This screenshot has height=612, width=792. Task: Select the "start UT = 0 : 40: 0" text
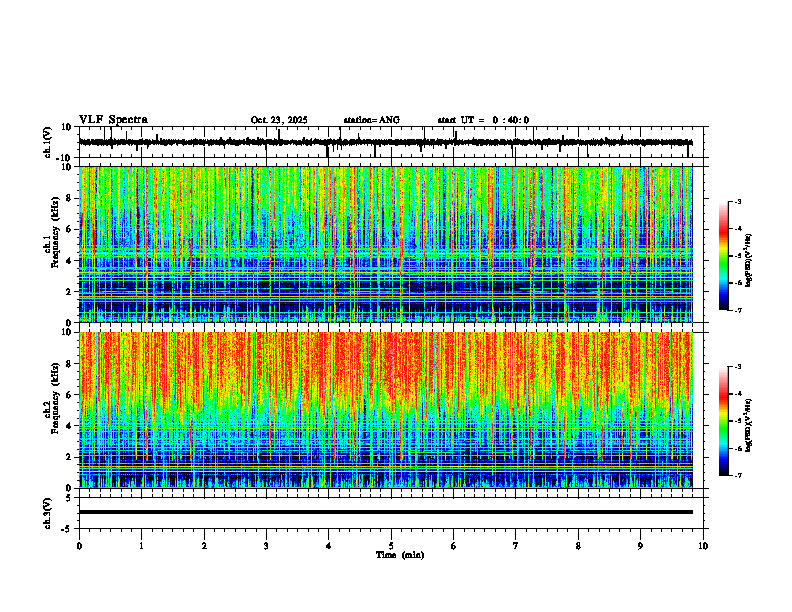point(483,120)
